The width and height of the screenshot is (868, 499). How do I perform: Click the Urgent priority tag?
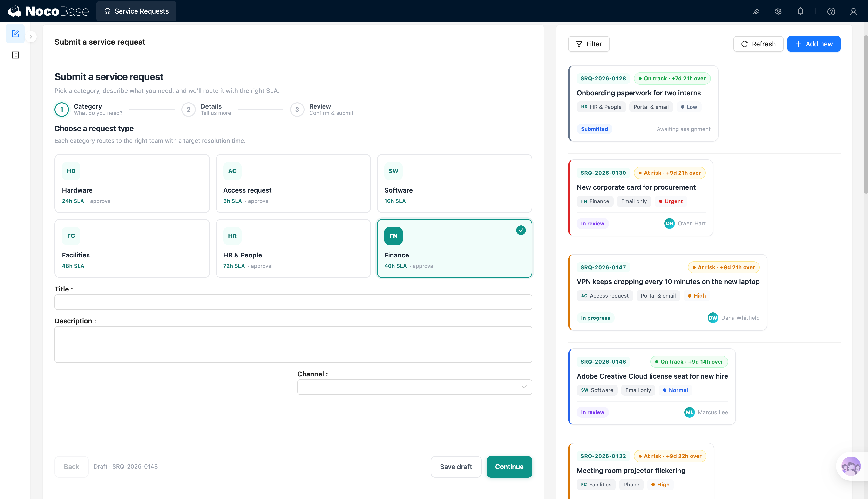pyautogui.click(x=671, y=201)
